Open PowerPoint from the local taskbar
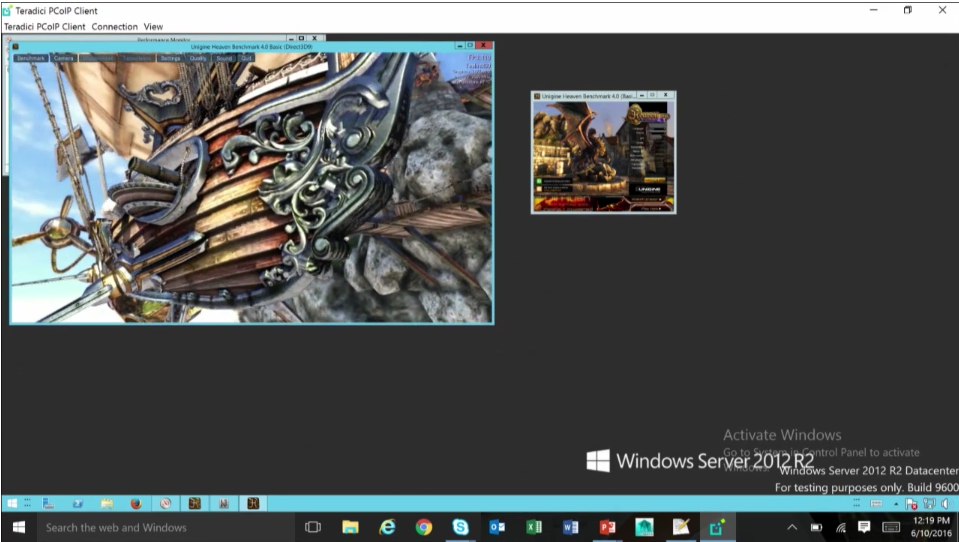 click(x=607, y=527)
